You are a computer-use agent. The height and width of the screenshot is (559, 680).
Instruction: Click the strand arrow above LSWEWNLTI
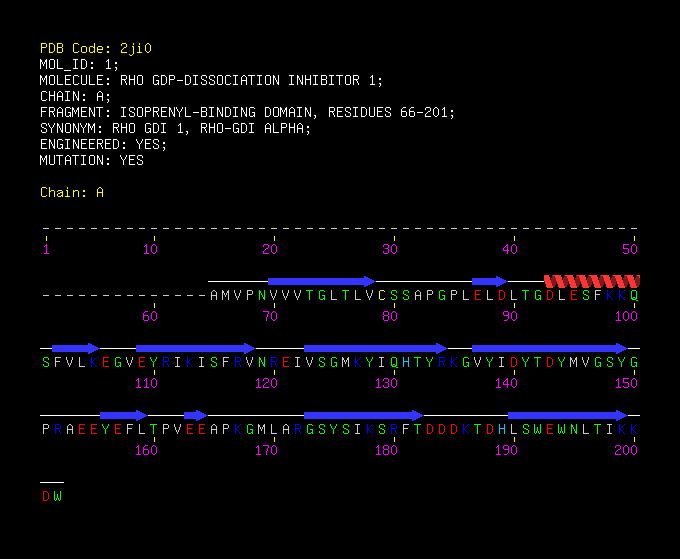coord(568,415)
